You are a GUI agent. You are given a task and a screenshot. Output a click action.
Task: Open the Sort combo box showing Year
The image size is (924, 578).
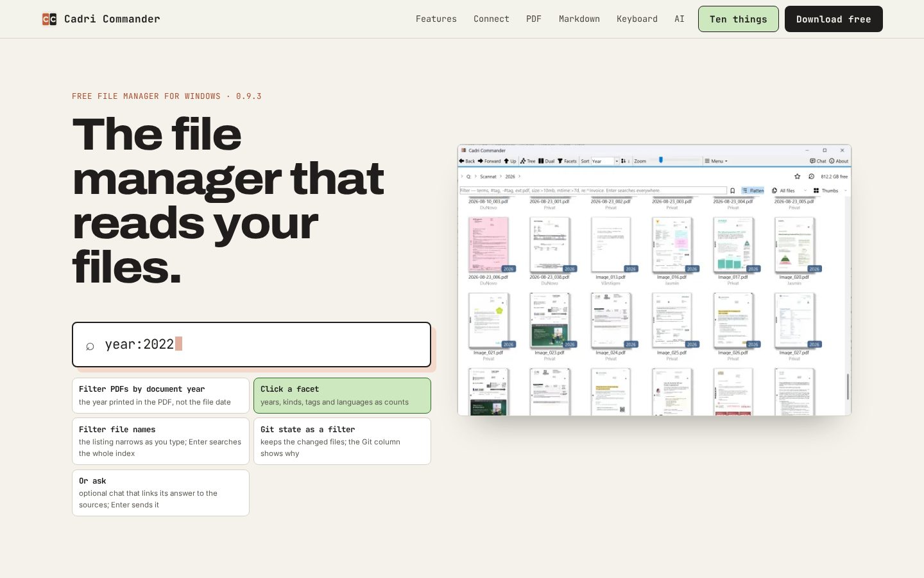(604, 161)
